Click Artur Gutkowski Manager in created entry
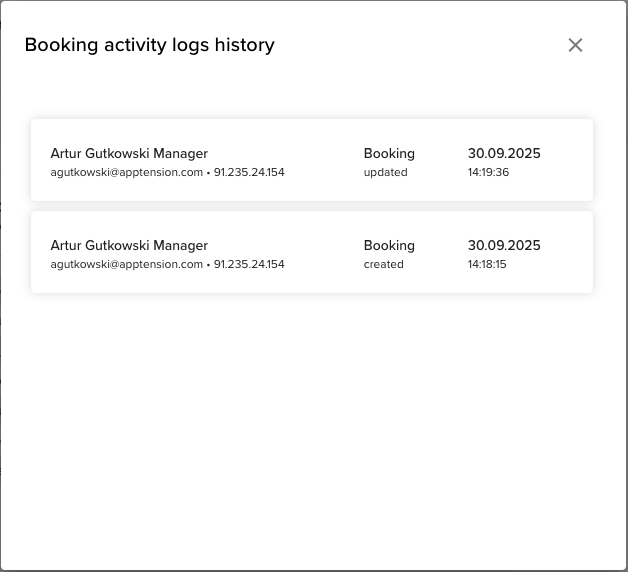The image size is (628, 572). (x=129, y=245)
